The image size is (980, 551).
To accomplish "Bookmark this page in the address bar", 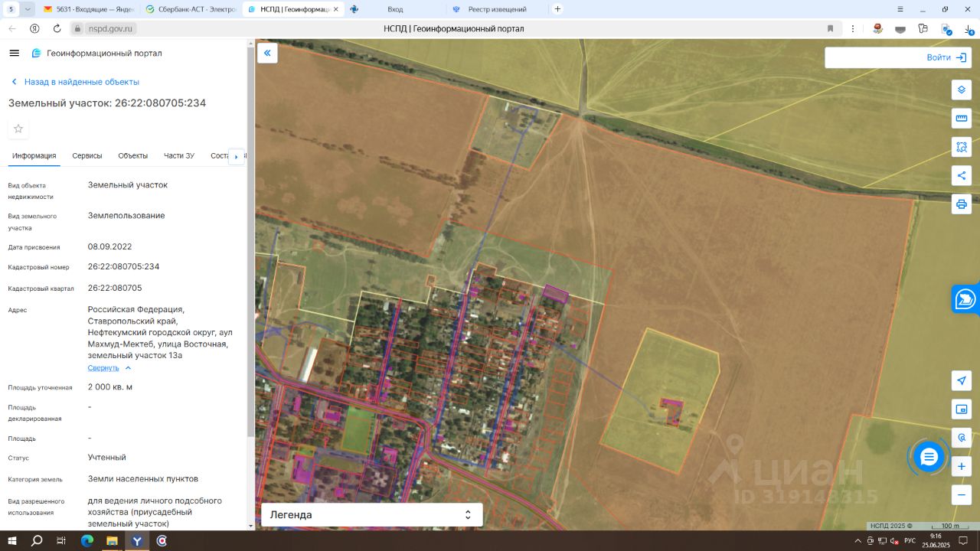I will [830, 28].
